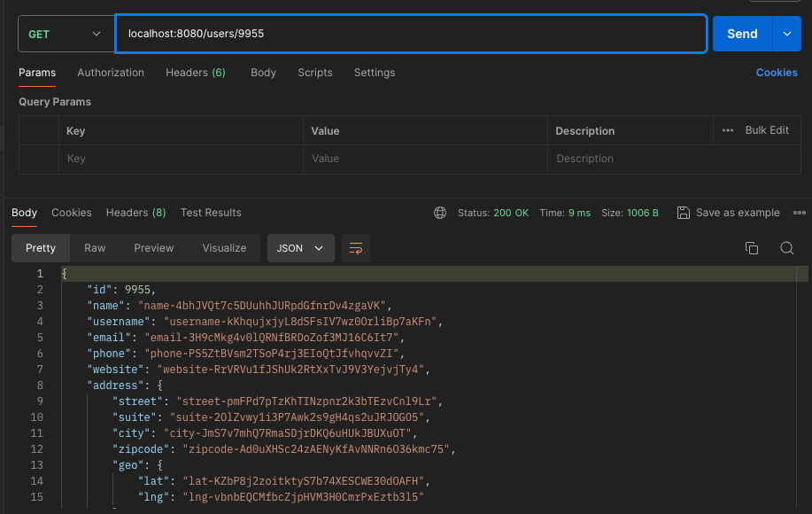Select the response Cookies tab
812x514 pixels.
pos(72,213)
